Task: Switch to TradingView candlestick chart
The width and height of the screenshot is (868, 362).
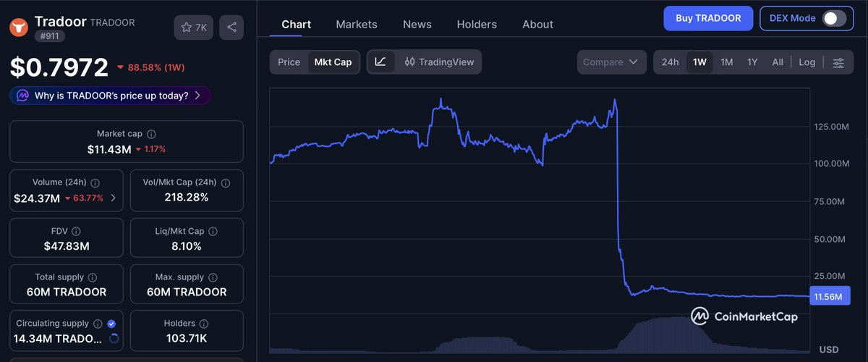Action: [x=439, y=62]
